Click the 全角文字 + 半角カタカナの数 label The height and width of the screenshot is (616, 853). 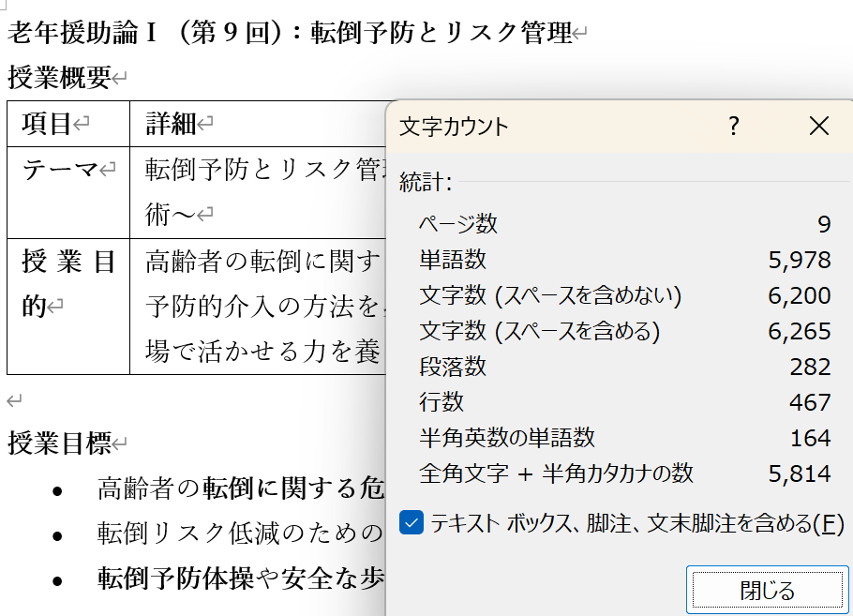pos(556,473)
